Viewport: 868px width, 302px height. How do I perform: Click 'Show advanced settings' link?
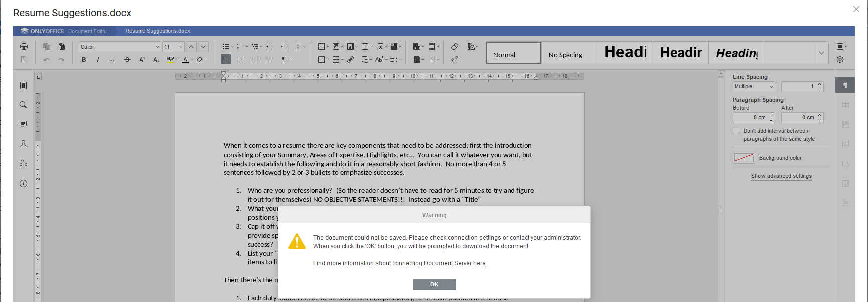pos(781,176)
